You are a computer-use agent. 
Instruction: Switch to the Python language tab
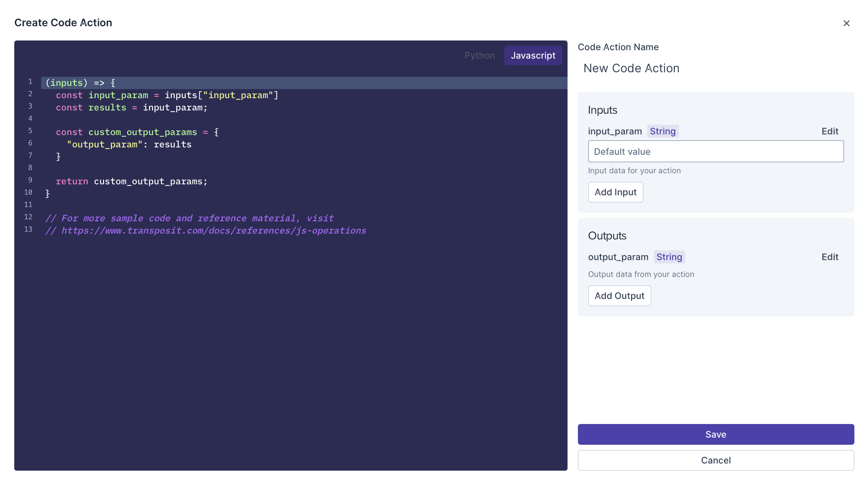click(x=479, y=55)
